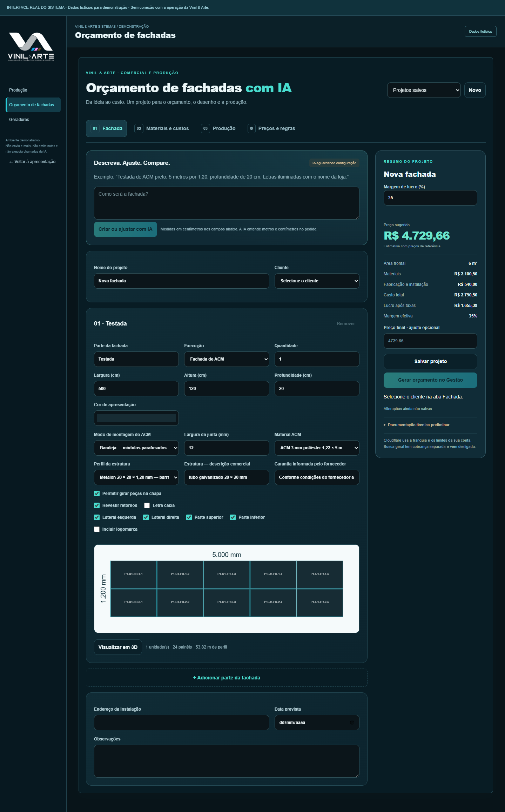The height and width of the screenshot is (812, 505).
Task: Toggle the Parte inferior checkbox
Action: (233, 517)
